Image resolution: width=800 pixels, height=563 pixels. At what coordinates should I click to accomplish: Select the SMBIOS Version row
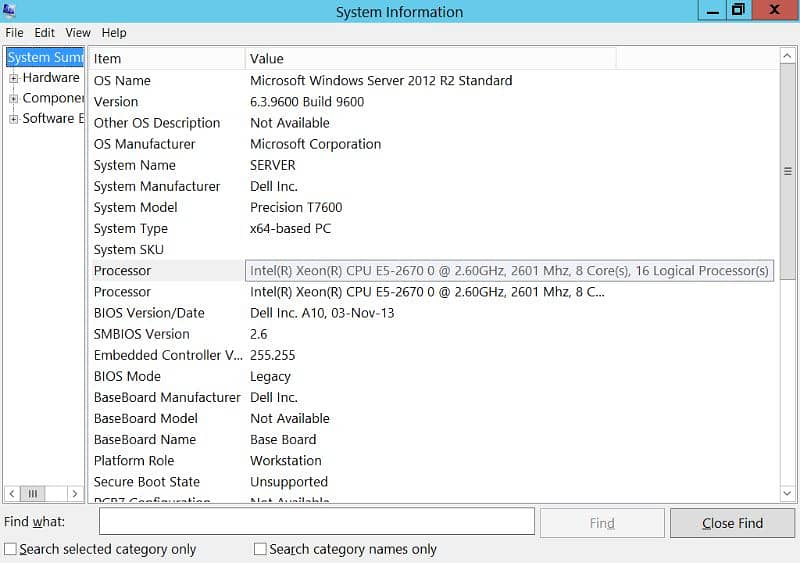(x=433, y=334)
